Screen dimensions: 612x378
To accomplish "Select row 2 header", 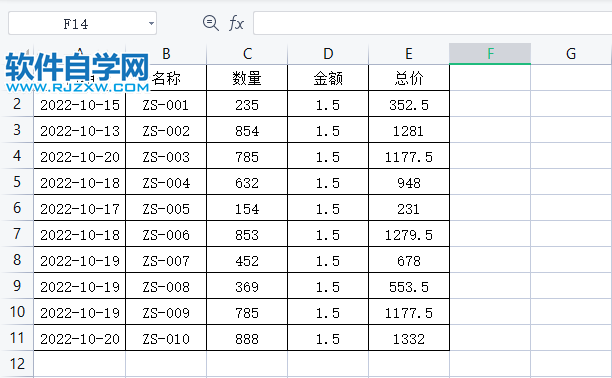I will (x=17, y=104).
